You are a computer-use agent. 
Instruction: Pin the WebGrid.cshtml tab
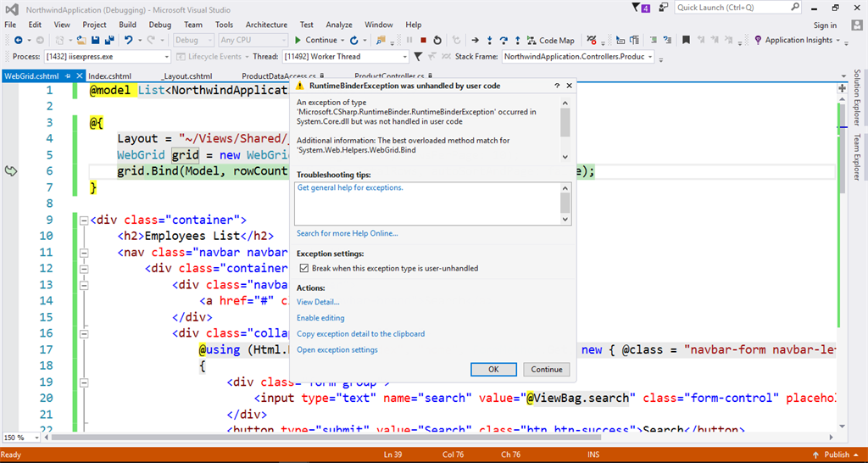coord(68,75)
